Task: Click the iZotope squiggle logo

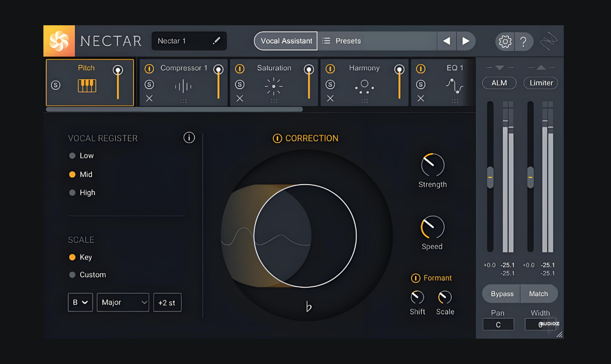Action: click(x=549, y=42)
